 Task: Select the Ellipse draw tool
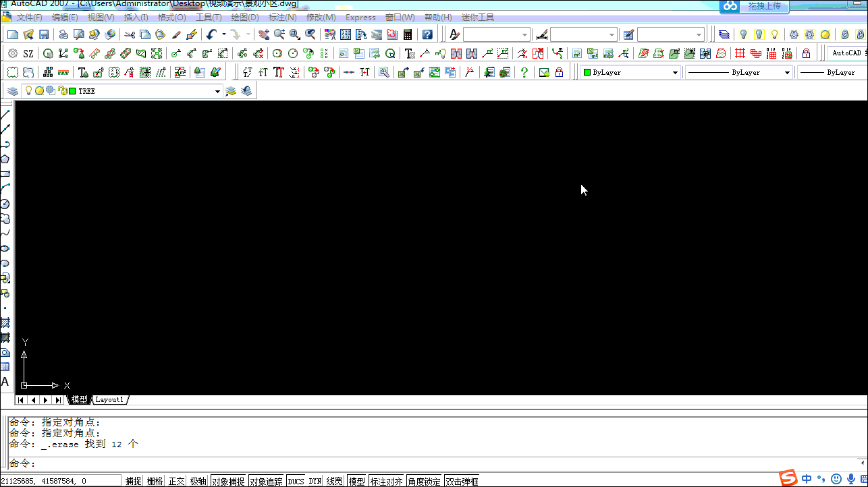pos(5,248)
